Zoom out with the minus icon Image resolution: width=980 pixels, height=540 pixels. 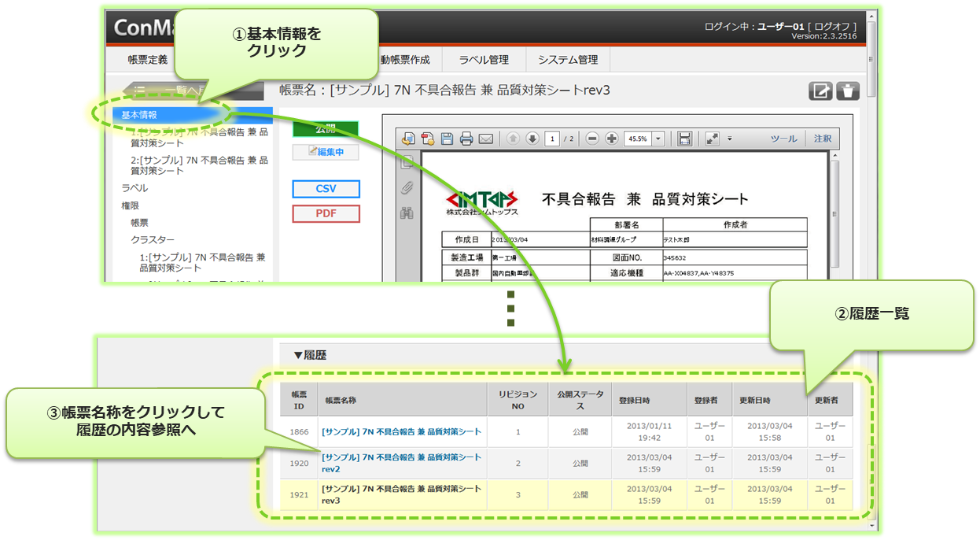tap(592, 139)
